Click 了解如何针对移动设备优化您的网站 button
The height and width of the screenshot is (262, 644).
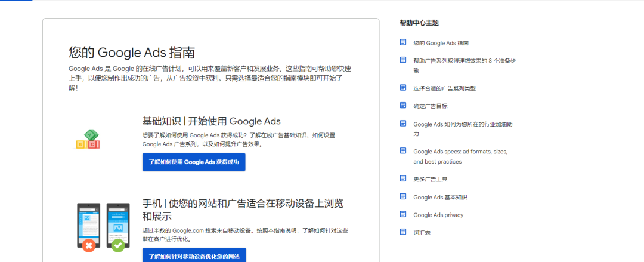coord(194,256)
